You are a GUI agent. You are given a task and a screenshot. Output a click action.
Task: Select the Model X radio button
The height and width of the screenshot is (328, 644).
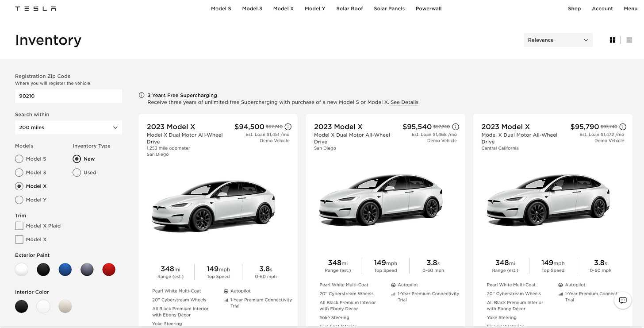click(x=19, y=186)
